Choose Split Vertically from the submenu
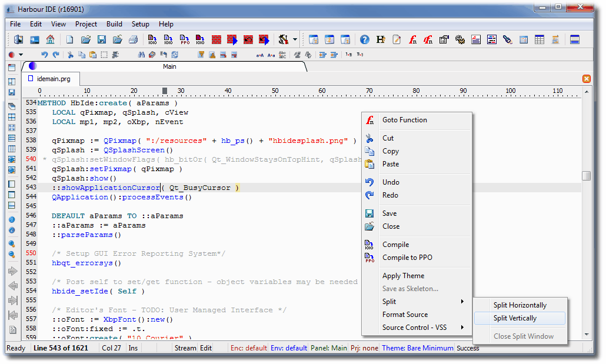This screenshot has height=364, width=606. (x=515, y=318)
